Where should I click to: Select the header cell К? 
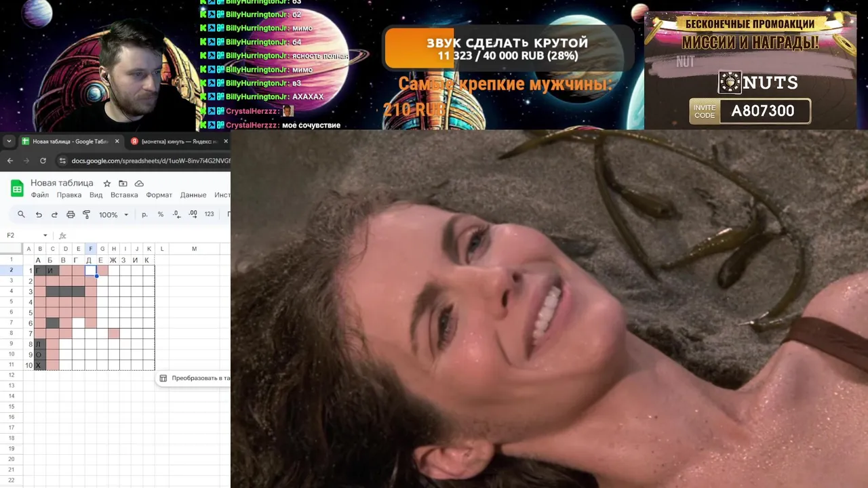pos(149,260)
